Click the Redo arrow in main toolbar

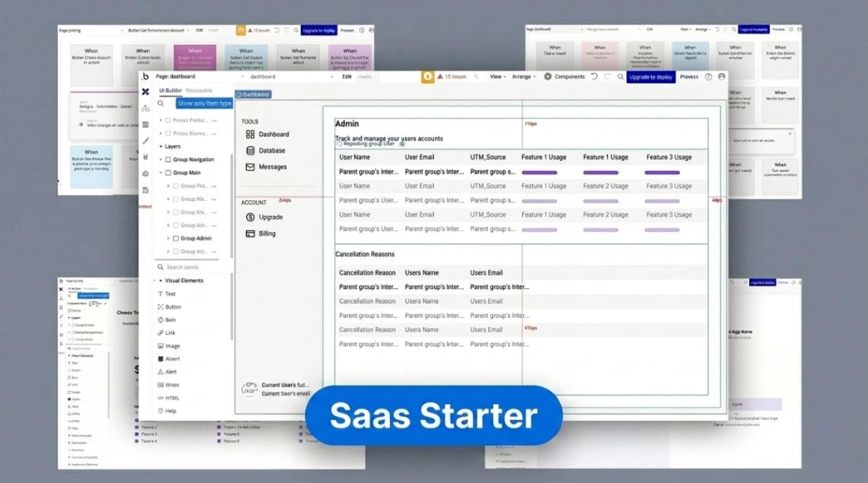tap(608, 77)
